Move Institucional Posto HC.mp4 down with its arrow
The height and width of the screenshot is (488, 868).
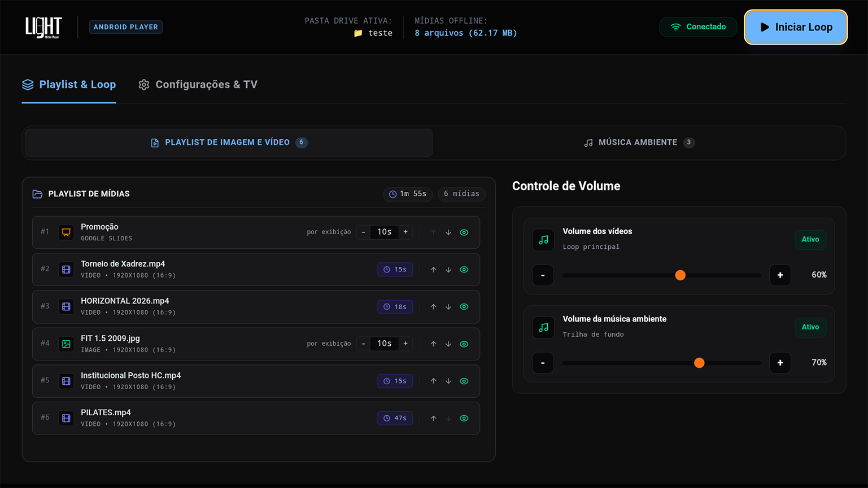[x=448, y=381]
